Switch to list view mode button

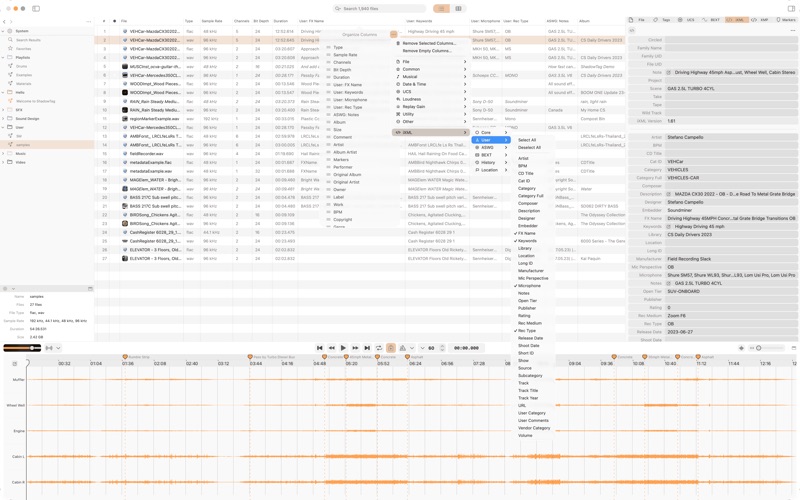click(x=441, y=9)
